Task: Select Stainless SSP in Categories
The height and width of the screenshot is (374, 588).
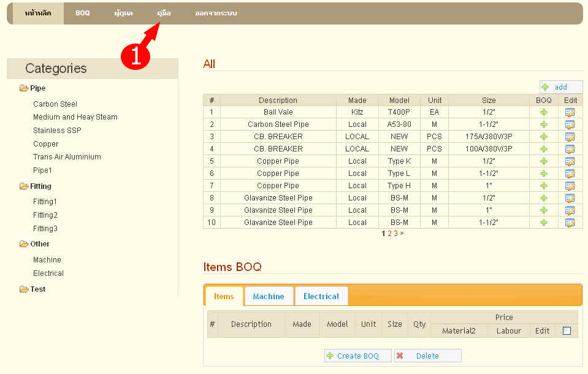Action: 57,131
